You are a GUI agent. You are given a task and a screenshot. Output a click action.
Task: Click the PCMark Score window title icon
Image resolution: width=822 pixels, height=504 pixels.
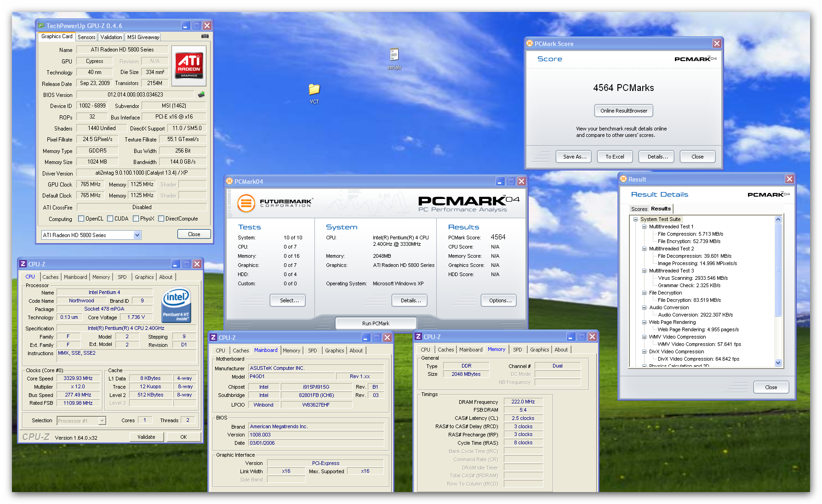[530, 44]
